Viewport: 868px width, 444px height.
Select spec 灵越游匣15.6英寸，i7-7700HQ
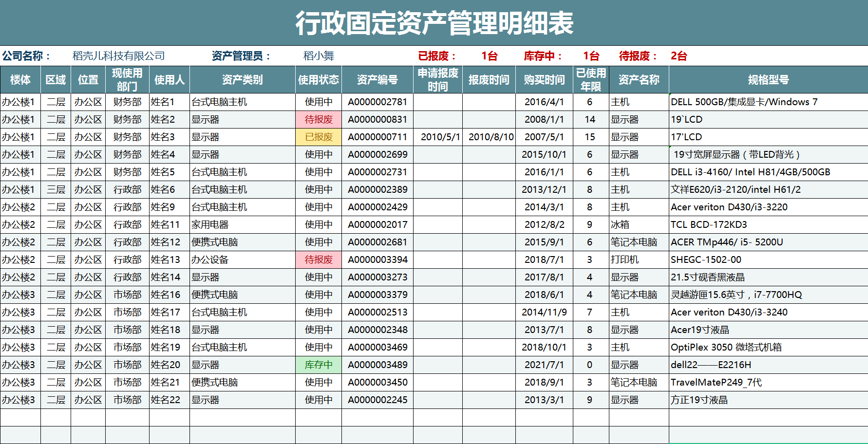click(x=736, y=295)
